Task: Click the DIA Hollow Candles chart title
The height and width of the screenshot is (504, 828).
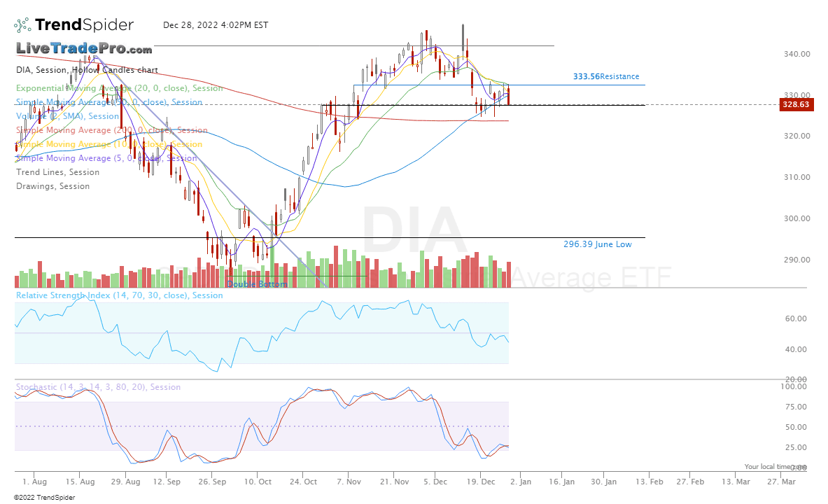Action: click(x=86, y=69)
